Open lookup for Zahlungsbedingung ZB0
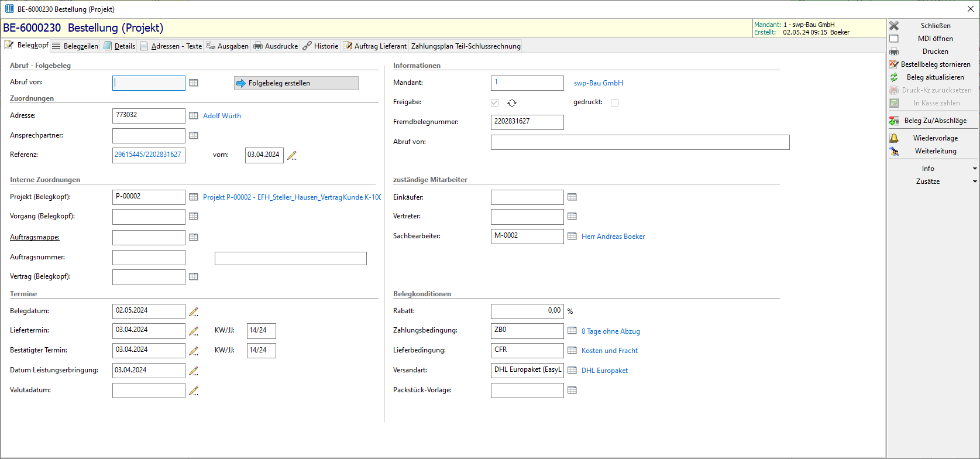Image resolution: width=980 pixels, height=459 pixels. pos(572,331)
